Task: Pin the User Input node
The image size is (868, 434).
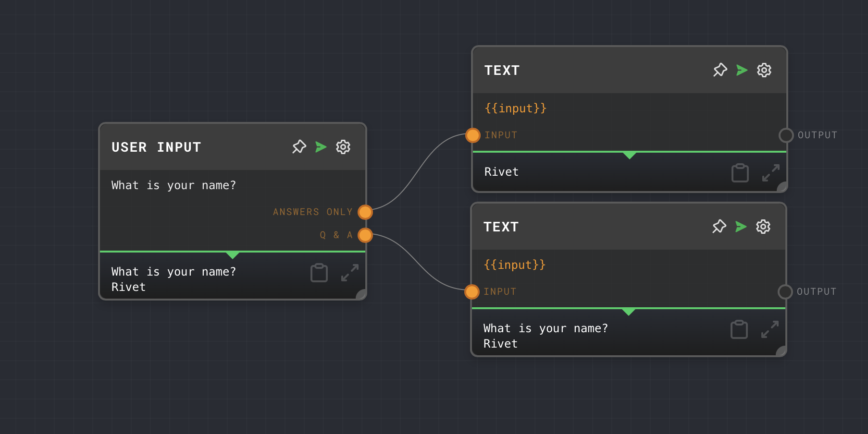Action: coord(299,147)
